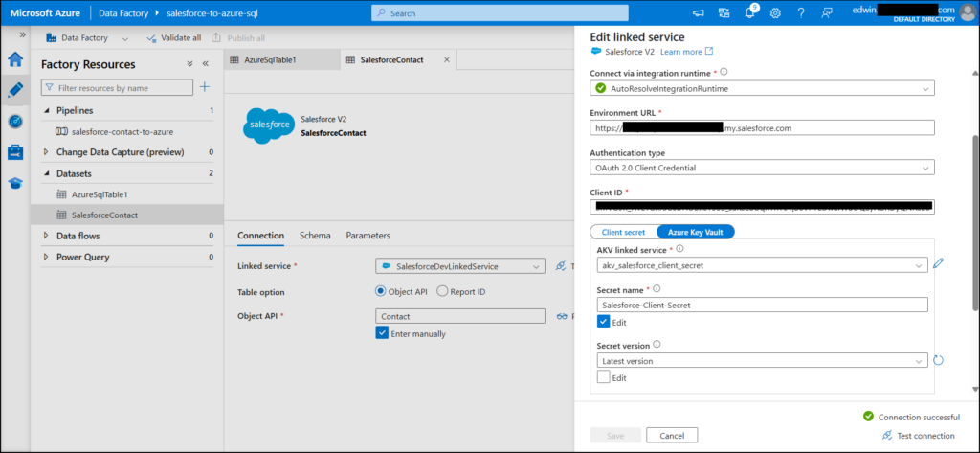Open the Author pencil hub
This screenshot has width=980, height=453.
click(15, 90)
